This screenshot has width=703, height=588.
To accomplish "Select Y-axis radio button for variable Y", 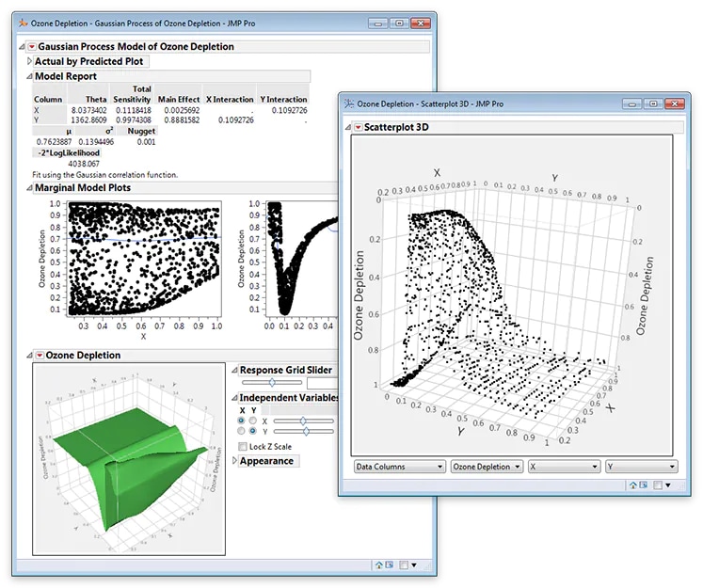I will coord(253,431).
